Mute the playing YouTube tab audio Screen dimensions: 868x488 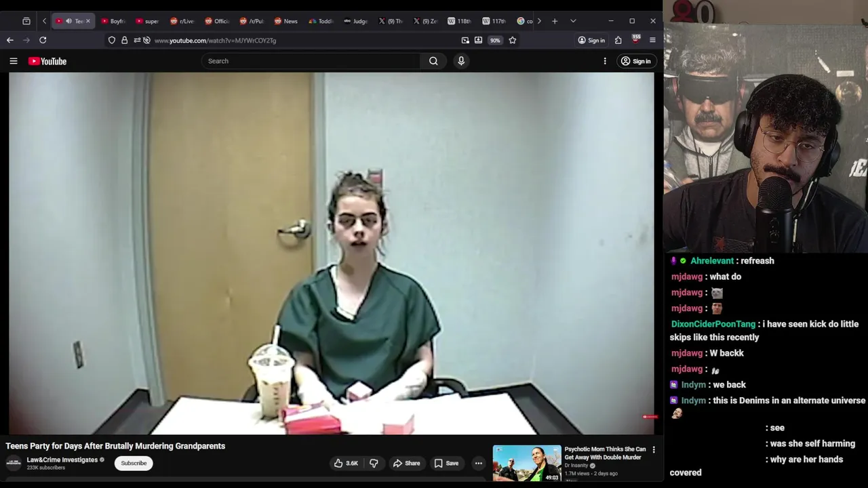pos(68,21)
